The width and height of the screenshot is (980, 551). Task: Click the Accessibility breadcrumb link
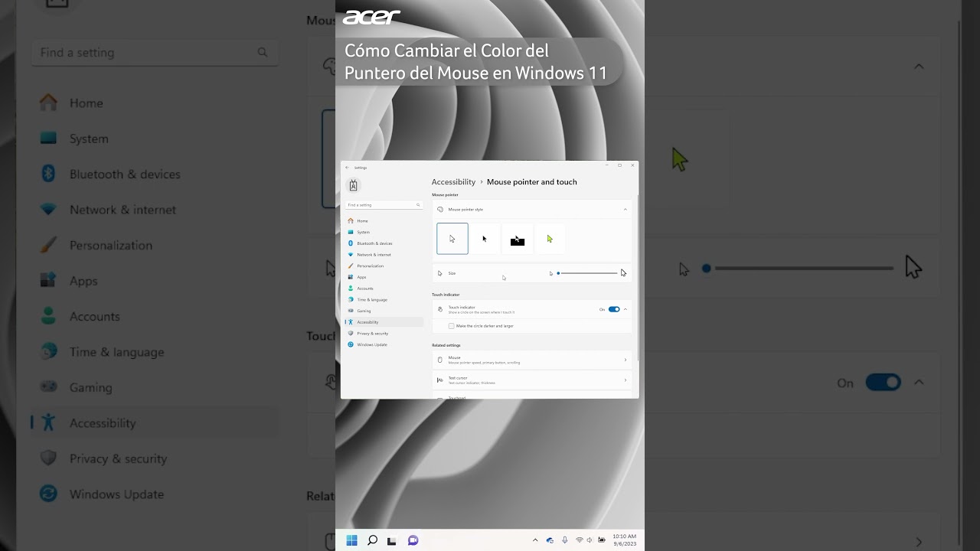point(453,182)
